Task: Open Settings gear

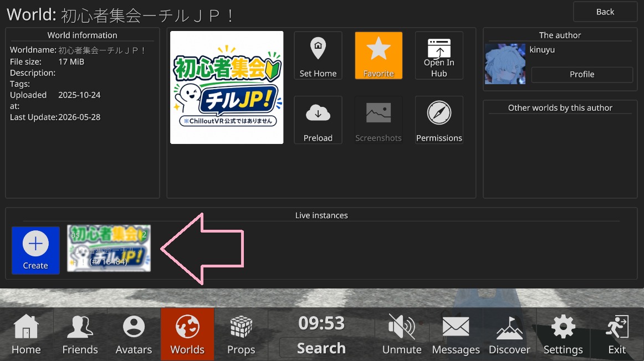Action: tap(563, 334)
